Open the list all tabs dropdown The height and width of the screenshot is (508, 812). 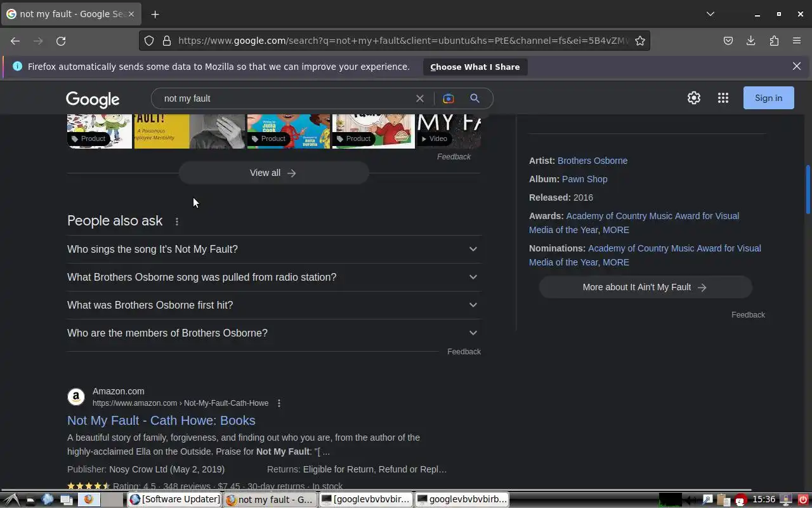(710, 14)
